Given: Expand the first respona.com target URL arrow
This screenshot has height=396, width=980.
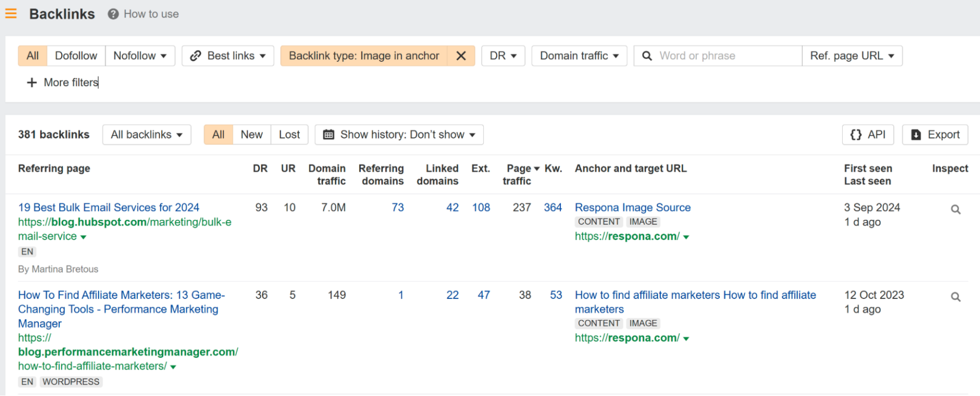Looking at the screenshot, I should pos(686,237).
